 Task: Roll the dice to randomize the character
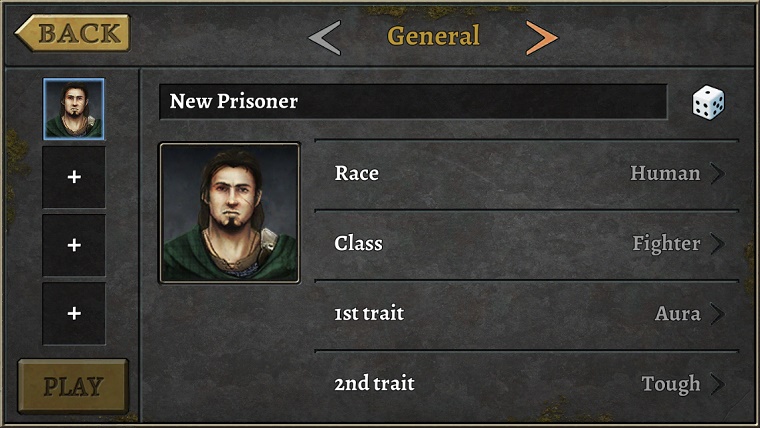[x=708, y=102]
